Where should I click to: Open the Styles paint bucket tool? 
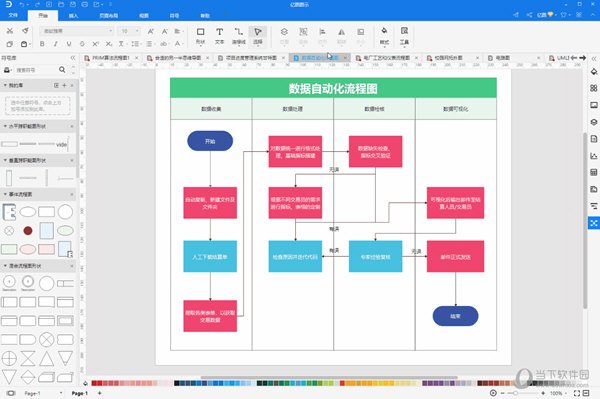click(x=384, y=36)
